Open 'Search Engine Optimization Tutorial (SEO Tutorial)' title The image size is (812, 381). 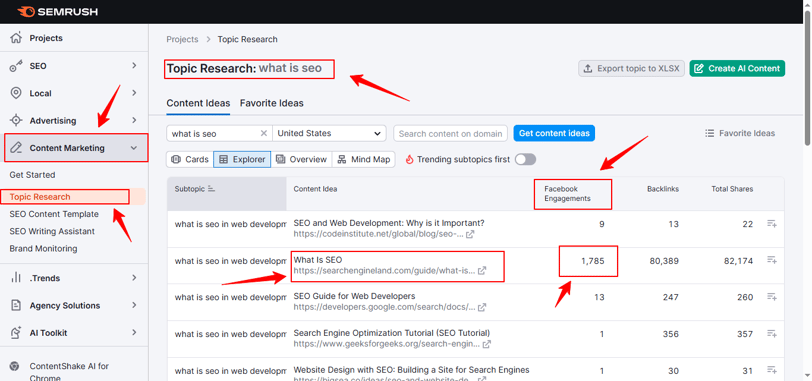point(392,333)
